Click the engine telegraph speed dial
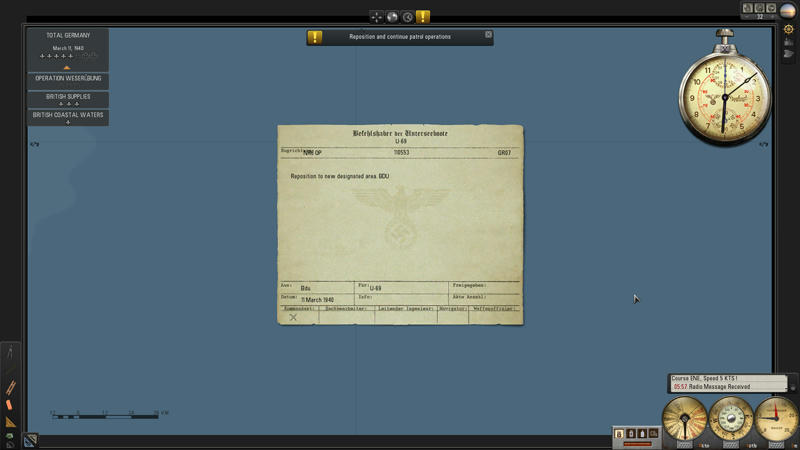 click(685, 419)
